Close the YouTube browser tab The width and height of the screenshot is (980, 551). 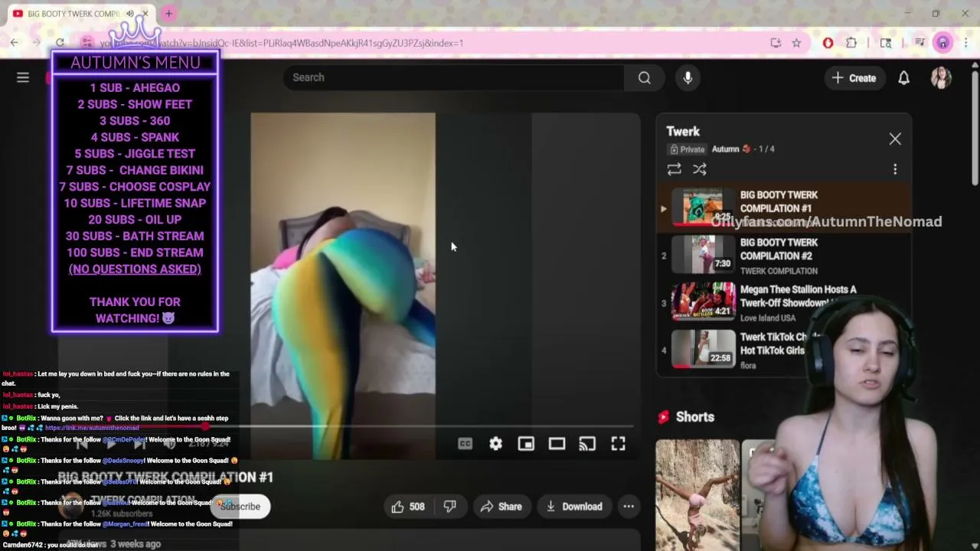145,14
